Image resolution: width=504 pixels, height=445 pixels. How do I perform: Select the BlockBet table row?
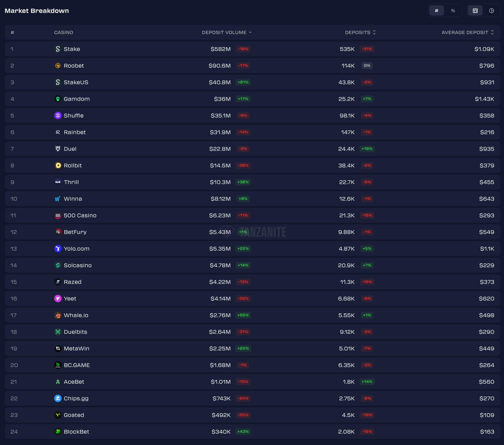(252, 432)
